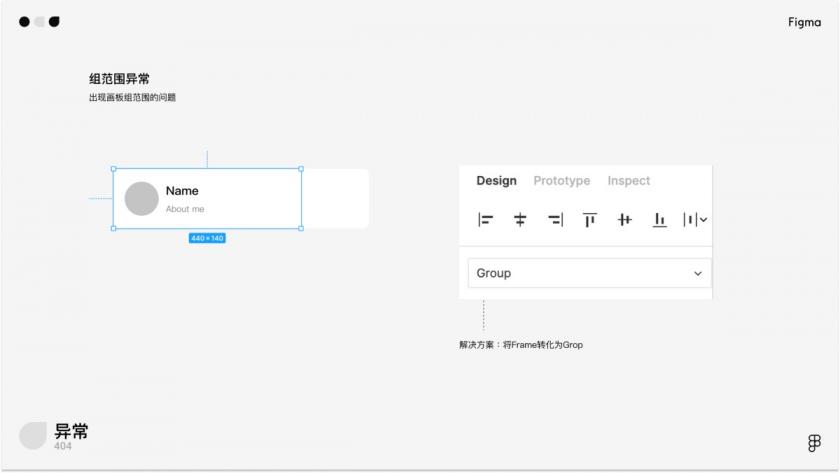Switch to the Prototype tab
This screenshot has height=473, width=840.
click(x=561, y=181)
